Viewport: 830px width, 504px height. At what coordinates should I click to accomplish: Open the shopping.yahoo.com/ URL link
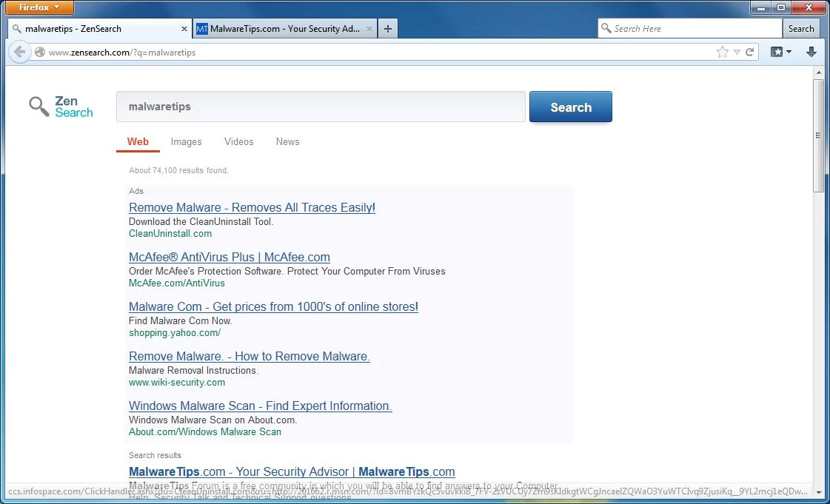pos(175,332)
